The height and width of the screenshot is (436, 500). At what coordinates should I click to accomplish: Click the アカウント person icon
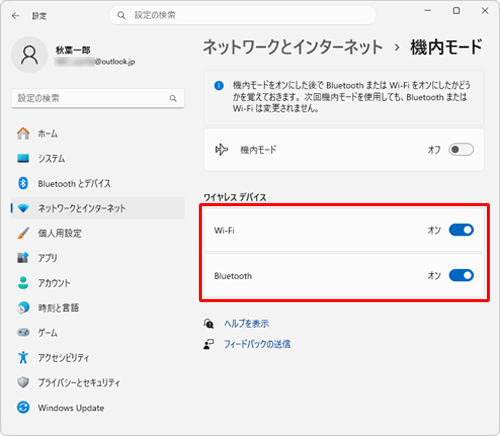(x=23, y=283)
